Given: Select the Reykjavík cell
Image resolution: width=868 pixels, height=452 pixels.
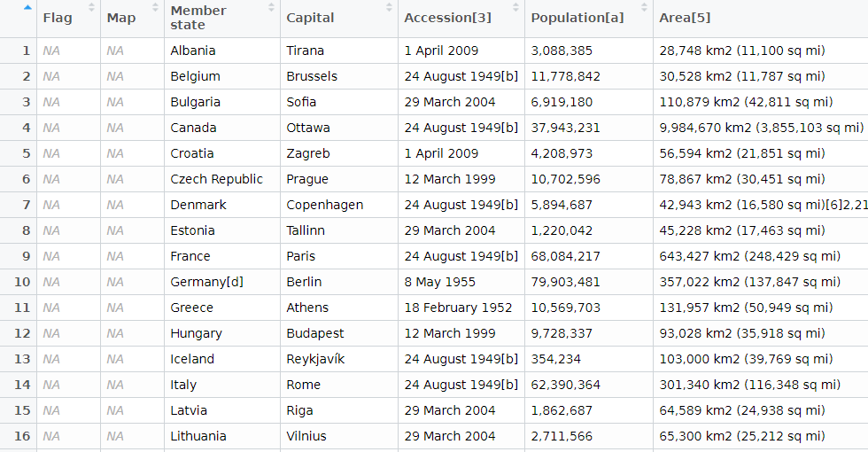Looking at the screenshot, I should point(315,359).
